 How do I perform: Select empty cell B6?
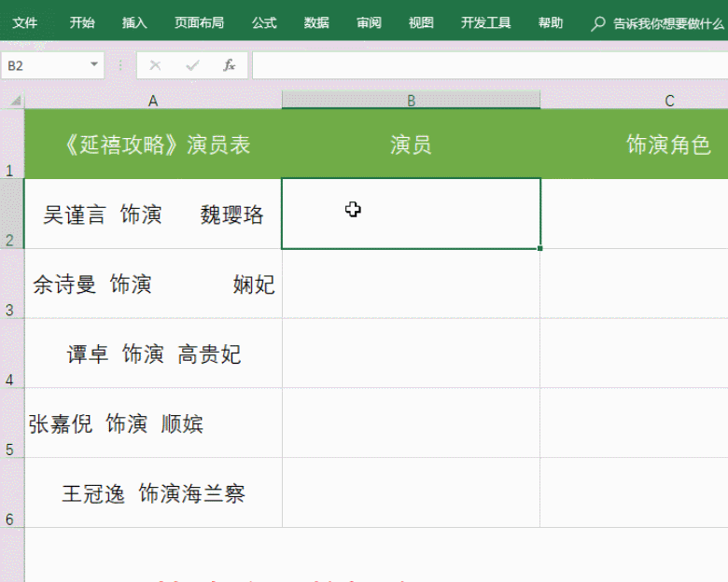[x=411, y=492]
